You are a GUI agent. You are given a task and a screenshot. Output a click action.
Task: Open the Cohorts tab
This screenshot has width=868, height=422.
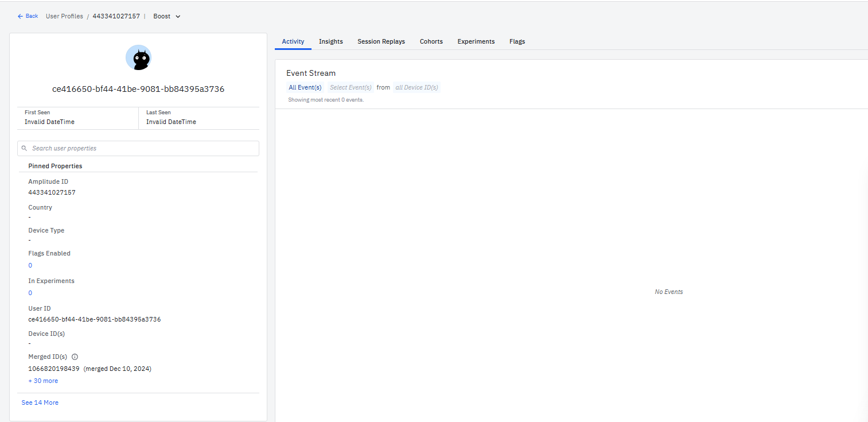click(431, 41)
